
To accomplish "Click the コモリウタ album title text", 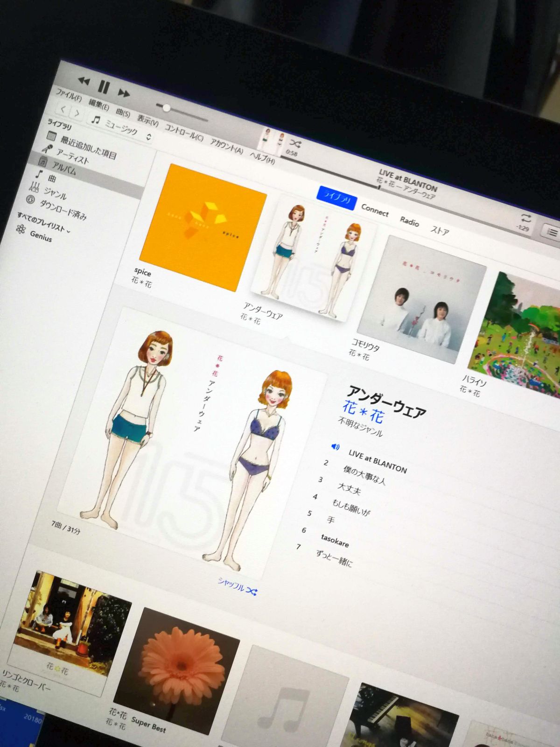I will click(365, 345).
